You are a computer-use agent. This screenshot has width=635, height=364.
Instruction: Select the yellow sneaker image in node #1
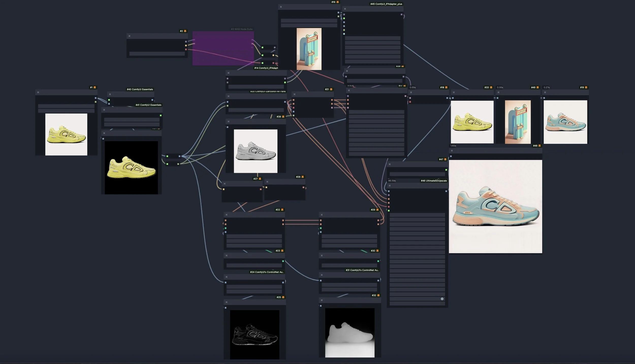pyautogui.click(x=66, y=134)
